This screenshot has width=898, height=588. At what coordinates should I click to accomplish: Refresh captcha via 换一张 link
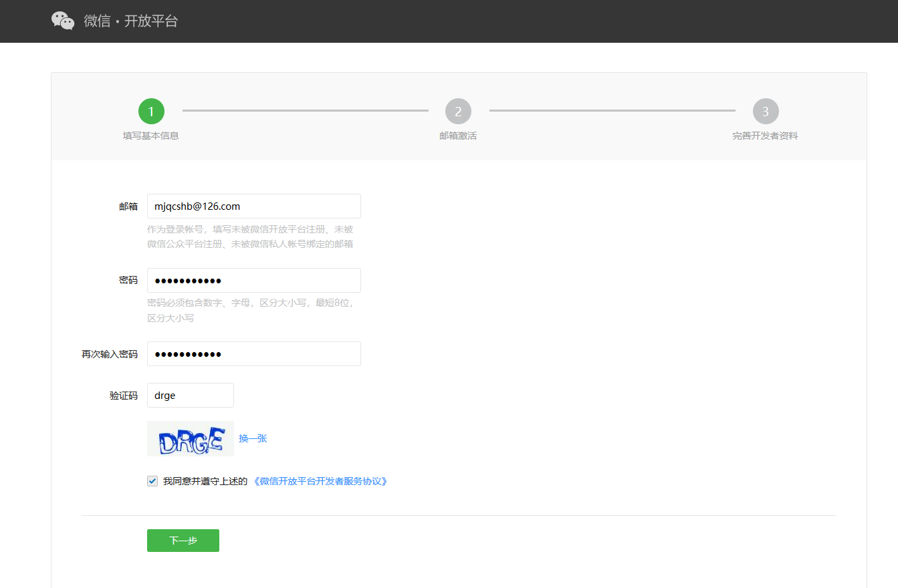(x=253, y=439)
